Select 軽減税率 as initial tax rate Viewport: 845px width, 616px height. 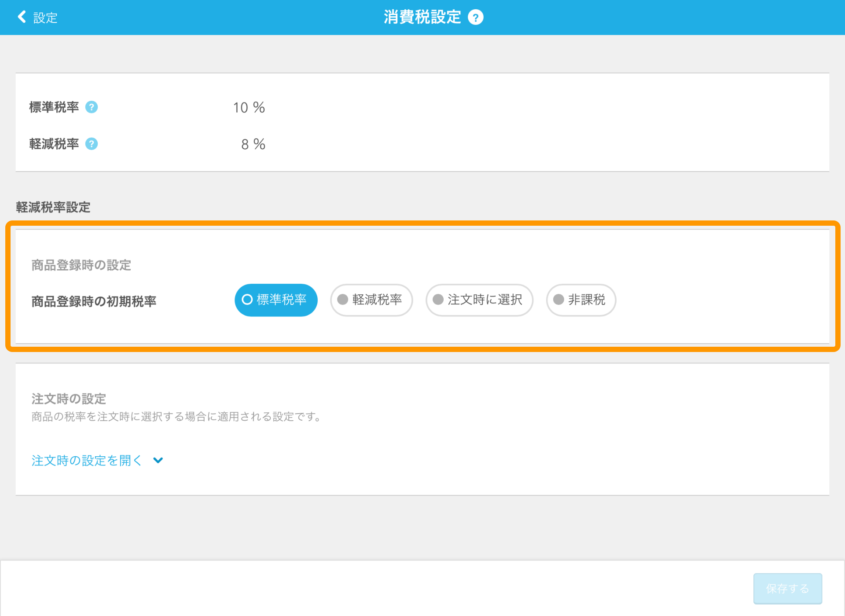pyautogui.click(x=371, y=300)
